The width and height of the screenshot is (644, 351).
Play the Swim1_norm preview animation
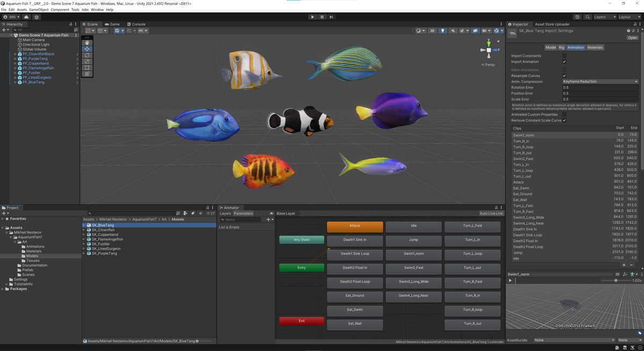point(510,280)
